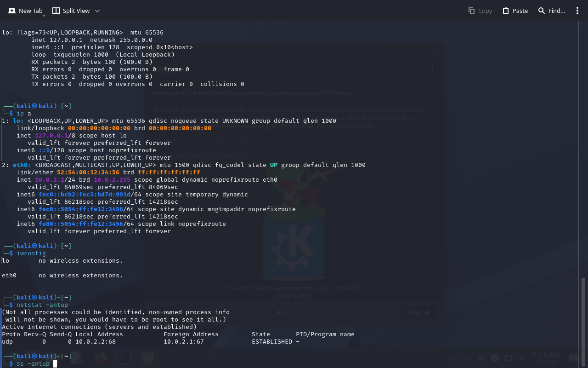The image size is (588, 368).
Task: Click the 'eth0:' interface name in ip output
Action: coord(22,165)
